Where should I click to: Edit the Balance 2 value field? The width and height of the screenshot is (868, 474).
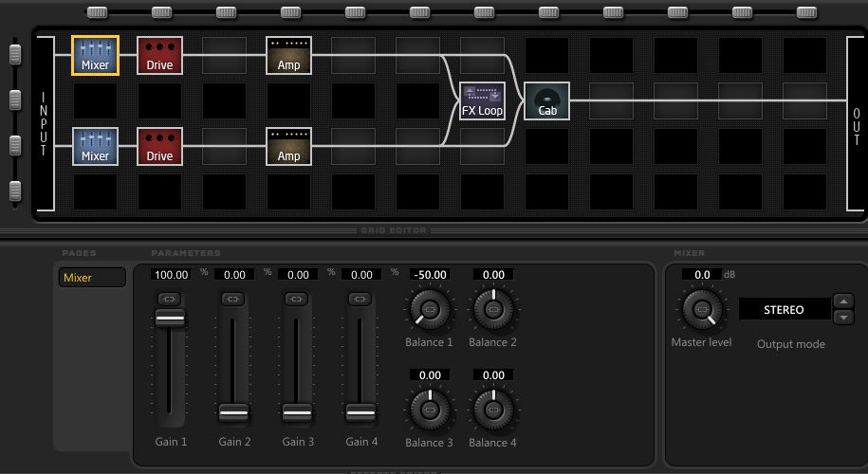pos(493,274)
